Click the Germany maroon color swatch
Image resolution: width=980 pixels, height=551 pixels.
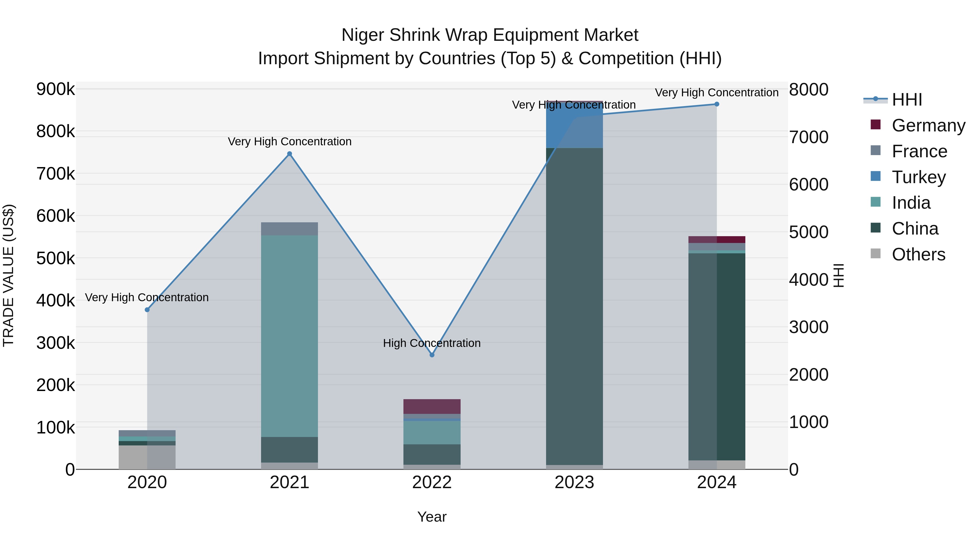pyautogui.click(x=875, y=124)
